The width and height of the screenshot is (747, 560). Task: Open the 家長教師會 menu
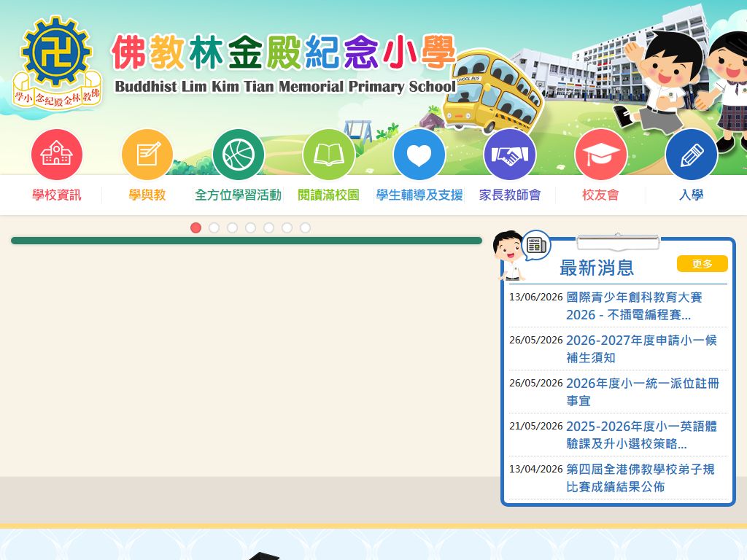point(510,195)
